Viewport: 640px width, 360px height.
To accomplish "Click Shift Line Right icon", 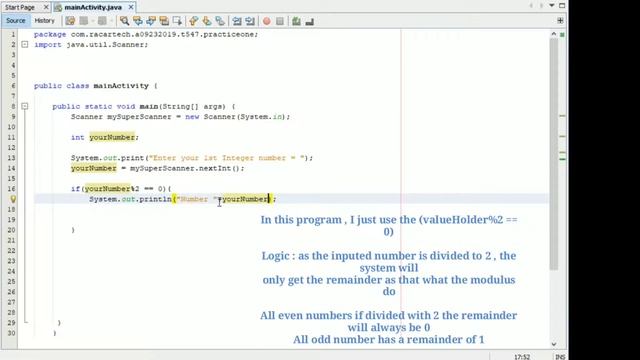I will 250,21.
